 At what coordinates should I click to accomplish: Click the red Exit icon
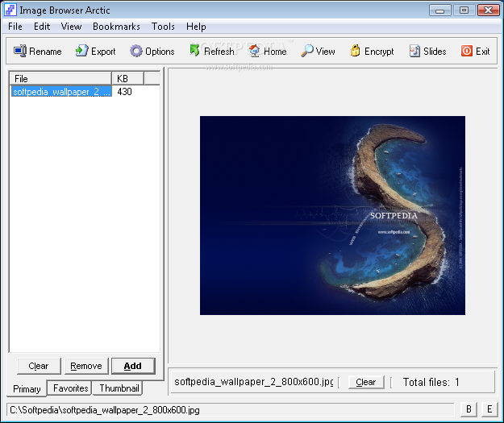pyautogui.click(x=467, y=51)
